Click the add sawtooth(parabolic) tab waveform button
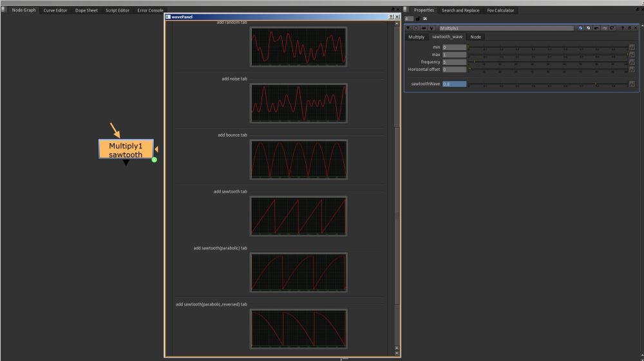Viewport: 644px width, 361px height. coord(299,273)
